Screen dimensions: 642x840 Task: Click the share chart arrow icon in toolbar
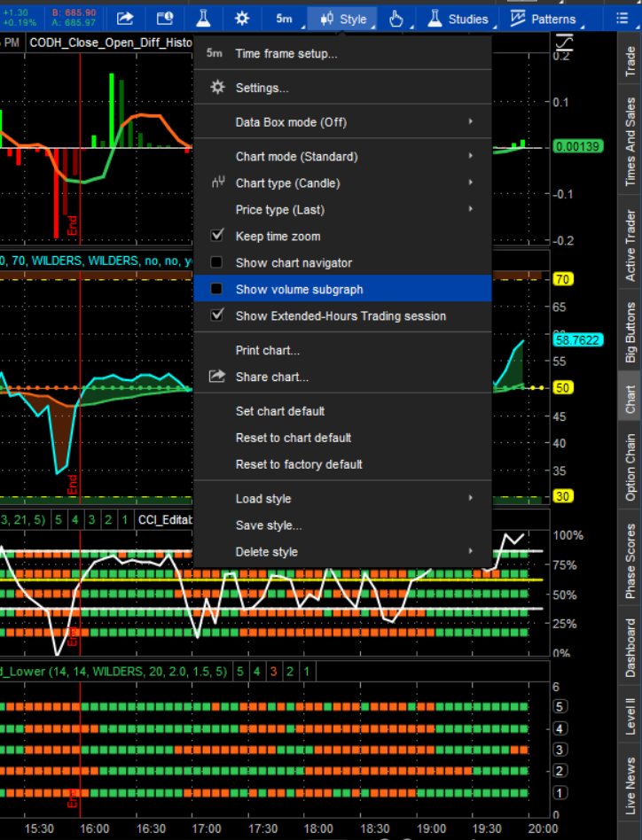(x=126, y=18)
